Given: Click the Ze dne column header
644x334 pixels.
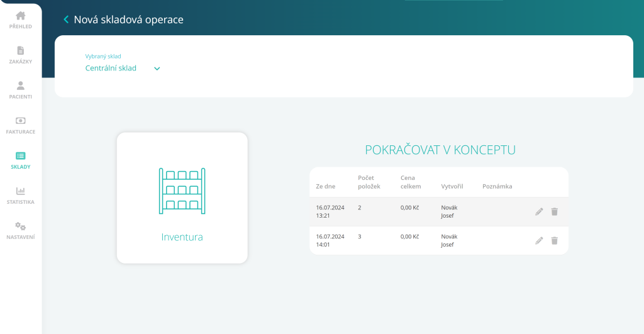Looking at the screenshot, I should pos(326,187).
